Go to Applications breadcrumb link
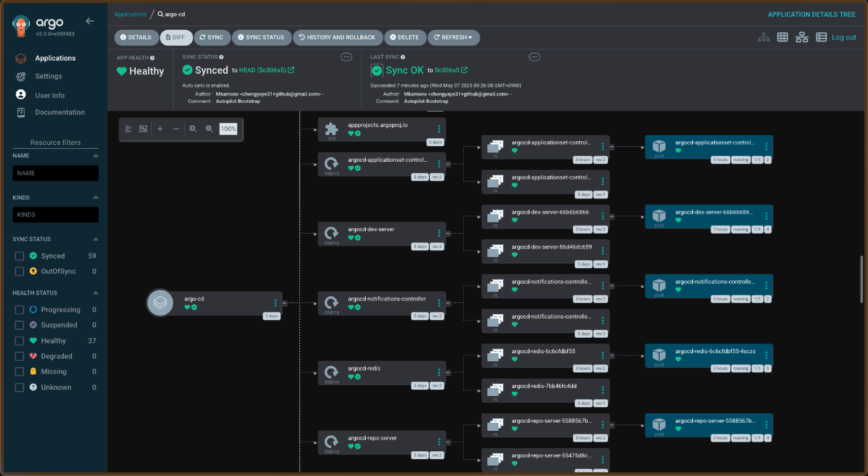The image size is (868, 476). pyautogui.click(x=130, y=14)
